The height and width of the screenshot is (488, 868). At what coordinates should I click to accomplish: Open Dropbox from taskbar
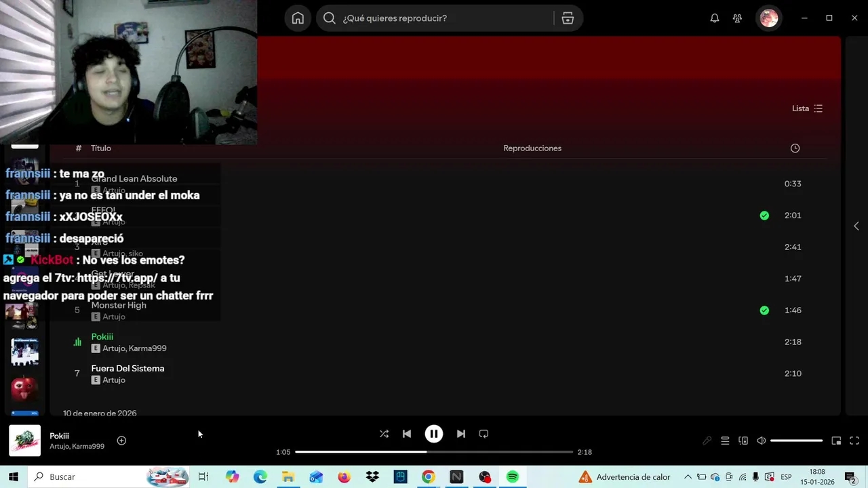[372, 477]
